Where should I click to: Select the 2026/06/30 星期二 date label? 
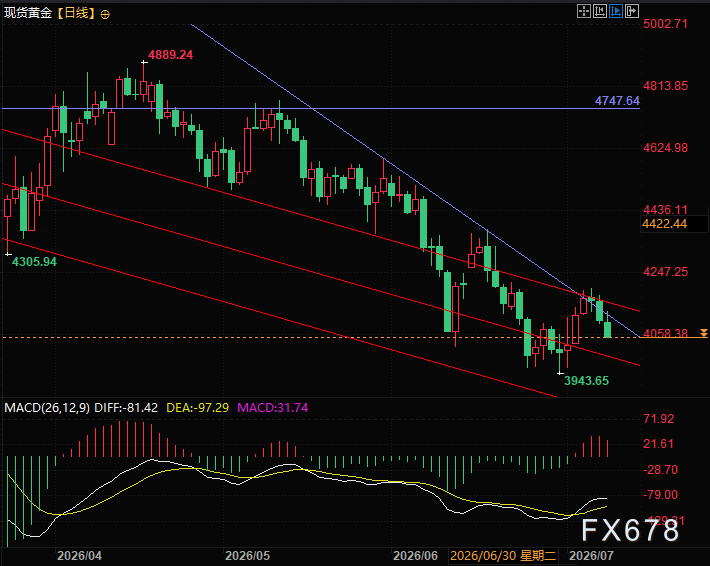click(503, 555)
